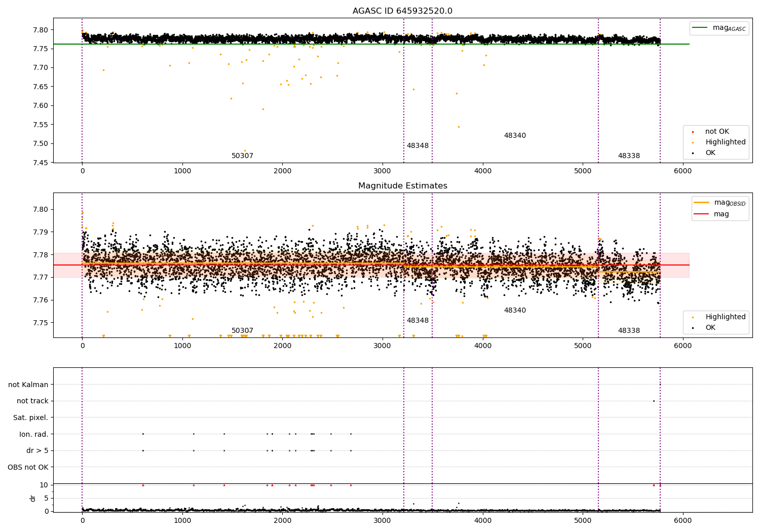Click the '5' y tick in bottom plot

(x=46, y=498)
